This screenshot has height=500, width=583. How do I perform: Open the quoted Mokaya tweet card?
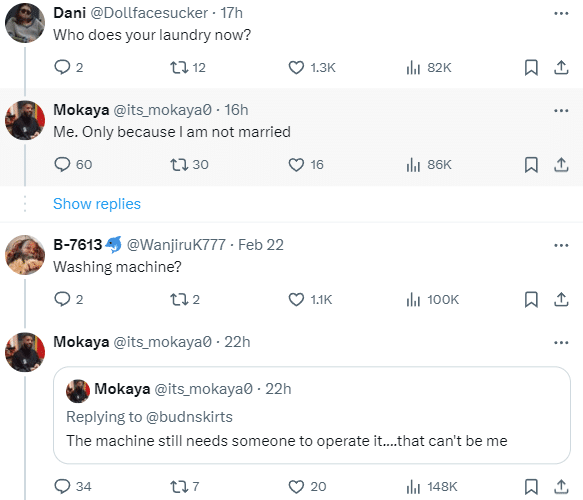312,415
